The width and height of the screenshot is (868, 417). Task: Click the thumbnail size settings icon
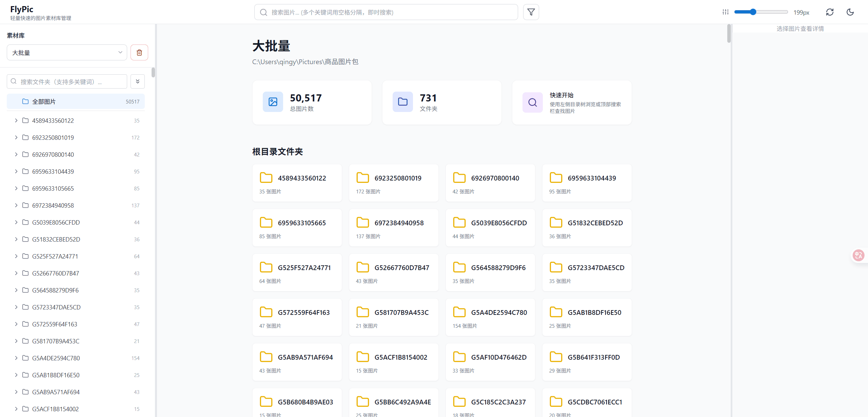point(726,12)
